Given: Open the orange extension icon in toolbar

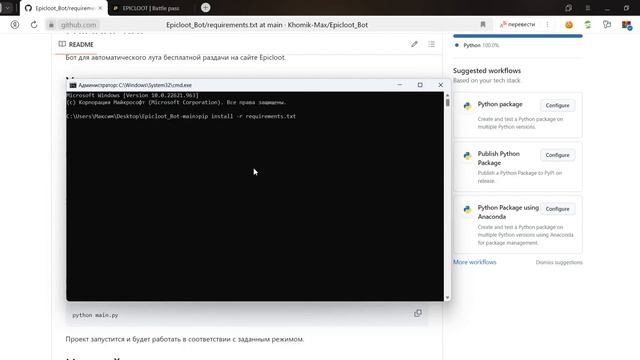Looking at the screenshot, I should [569, 25].
